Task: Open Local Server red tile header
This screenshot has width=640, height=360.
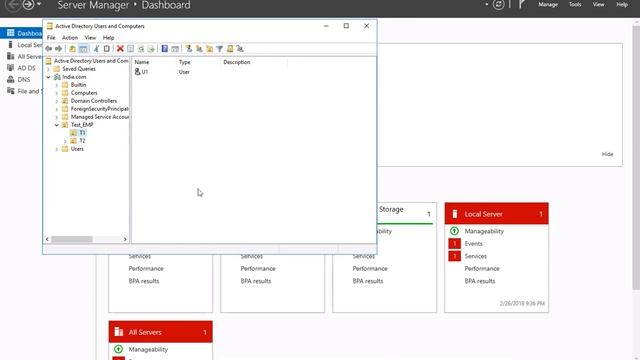Action: [496, 213]
